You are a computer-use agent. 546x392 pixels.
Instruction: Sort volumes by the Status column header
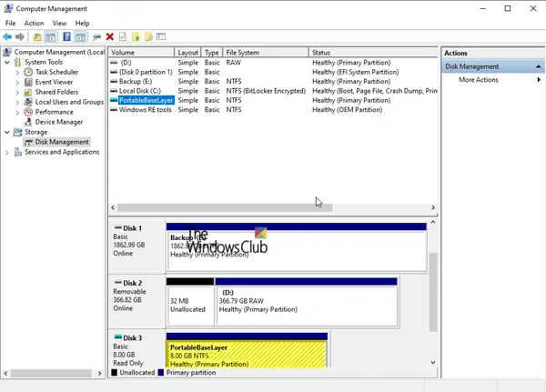pos(320,53)
